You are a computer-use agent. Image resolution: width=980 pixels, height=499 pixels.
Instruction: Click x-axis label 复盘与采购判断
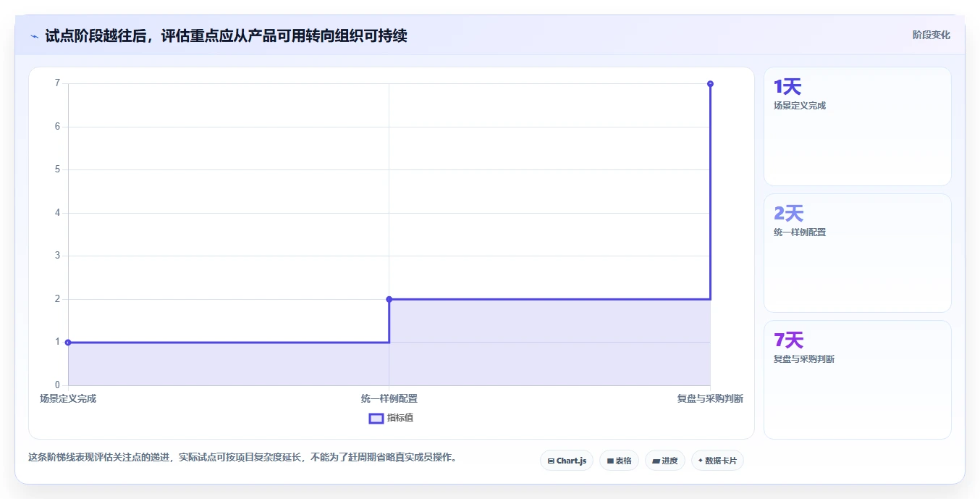point(710,398)
